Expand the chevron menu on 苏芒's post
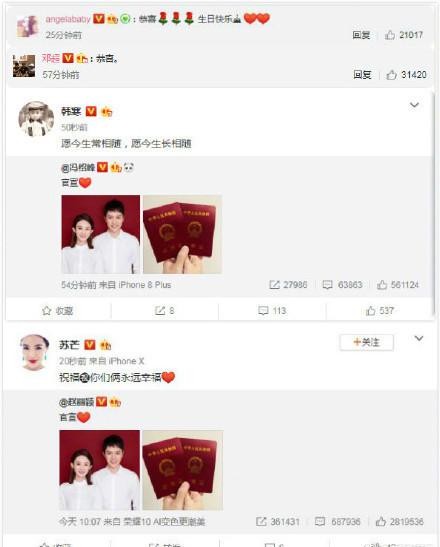The width and height of the screenshot is (440, 547). pyautogui.click(x=419, y=338)
